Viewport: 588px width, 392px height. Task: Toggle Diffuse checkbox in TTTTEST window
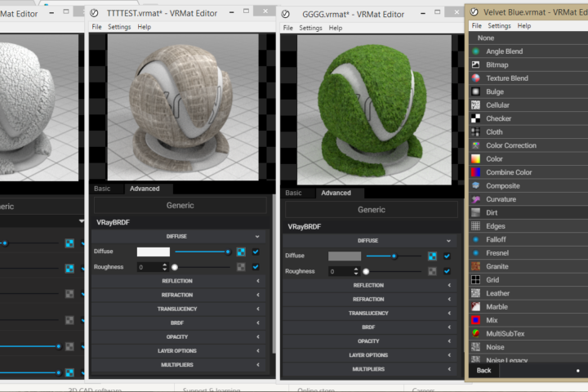[256, 252]
